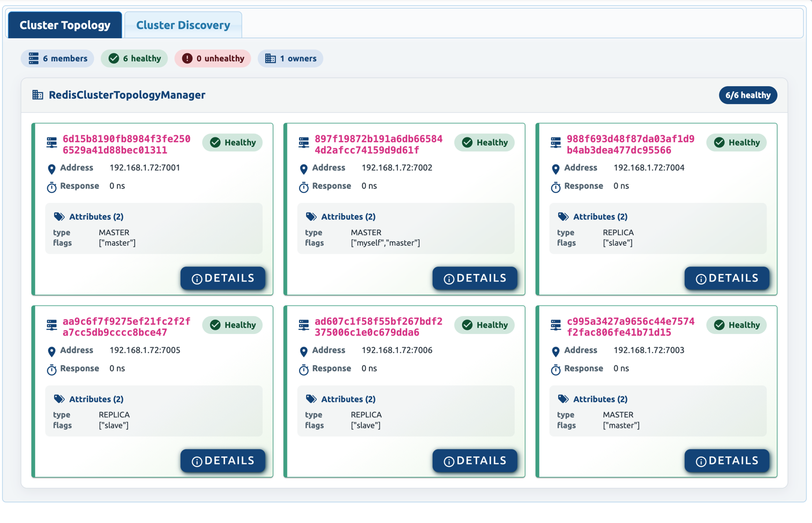
Task: Open details for node at port 7001
Action: [x=223, y=279]
